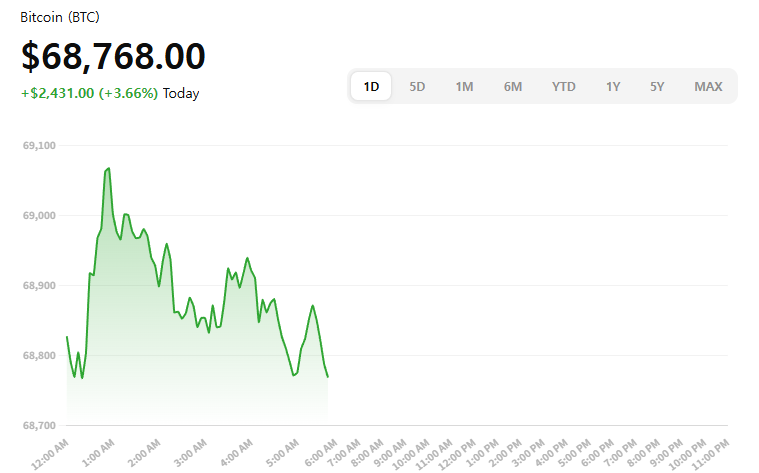Image resolution: width=759 pixels, height=473 pixels.
Task: Click the 12:00 AM x-axis label
Action: click(50, 452)
